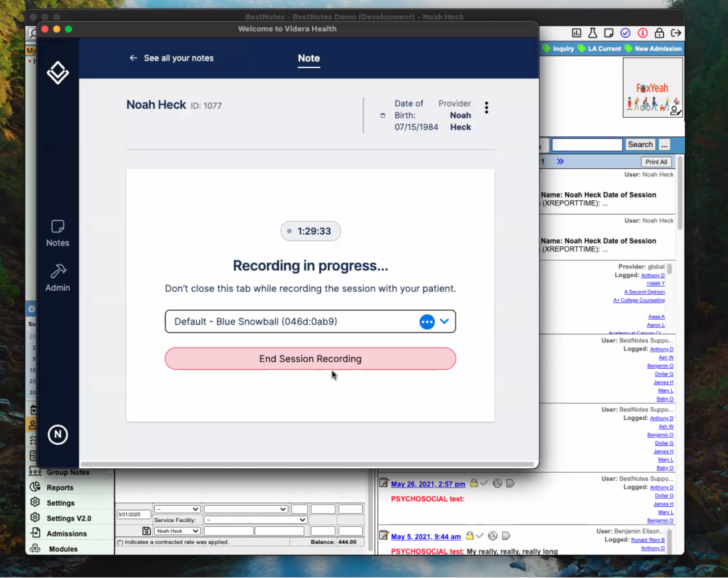Viewport: 728px width, 578px height.
Task: Click the Videra Health diamond logo
Action: [58, 72]
